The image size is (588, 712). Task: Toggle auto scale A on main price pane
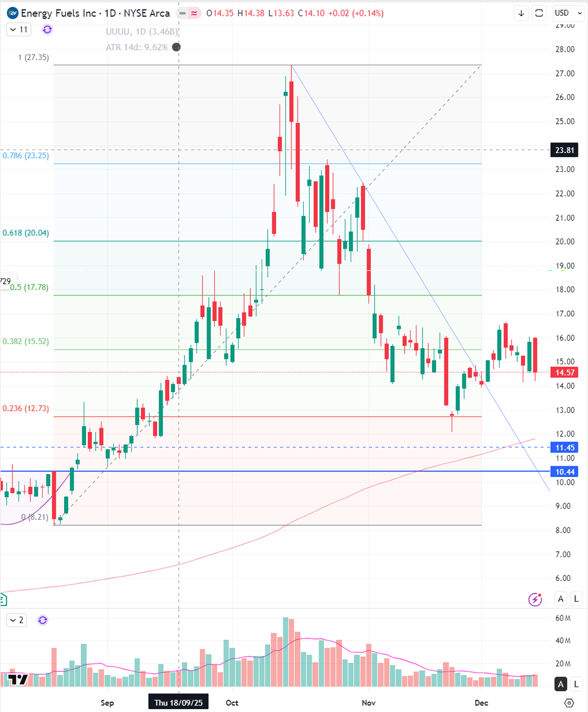pyautogui.click(x=560, y=599)
